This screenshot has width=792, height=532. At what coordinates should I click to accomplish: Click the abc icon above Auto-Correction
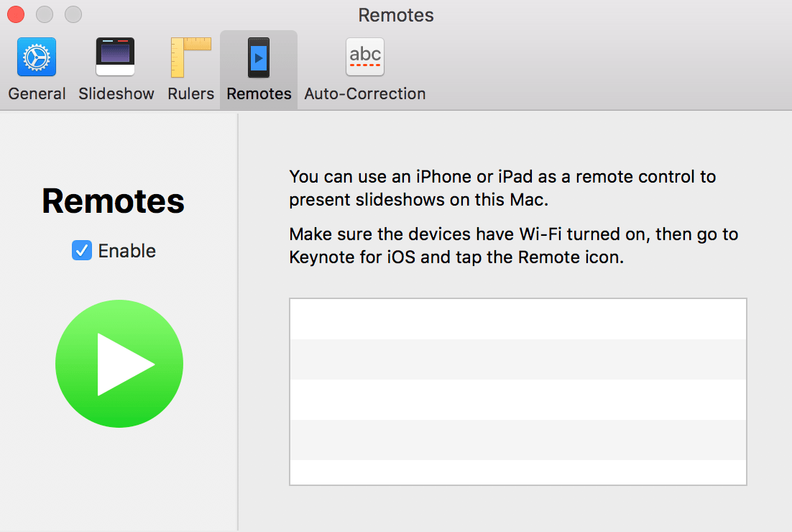[364, 57]
